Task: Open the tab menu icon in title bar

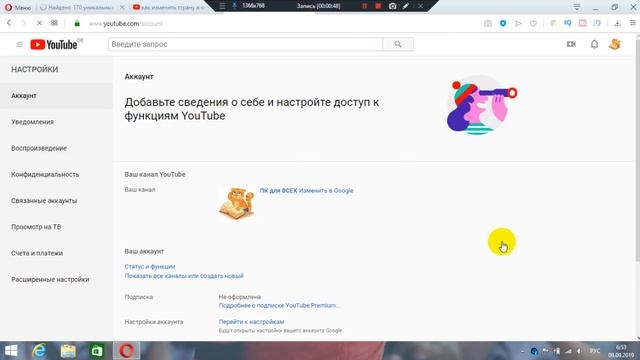Action: click(577, 7)
